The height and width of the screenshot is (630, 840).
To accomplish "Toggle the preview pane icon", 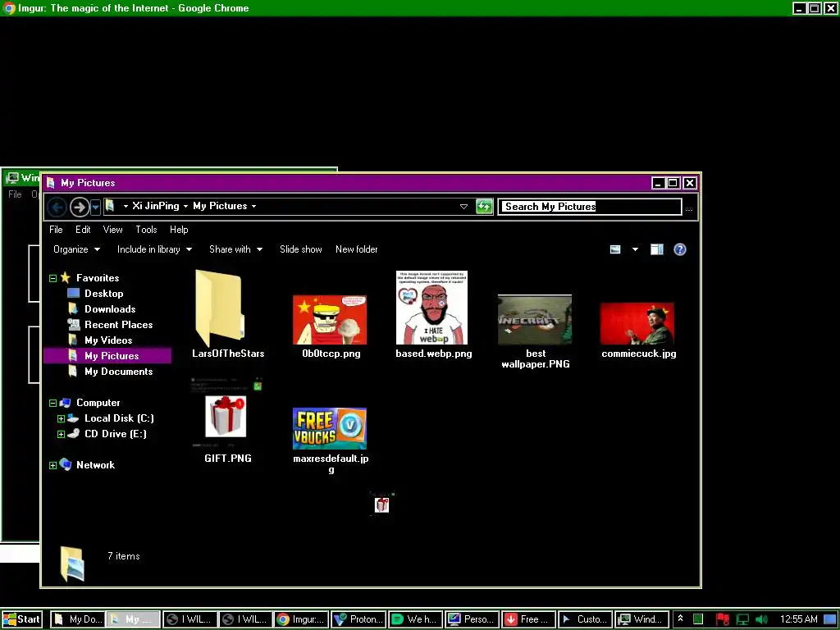I will pyautogui.click(x=657, y=249).
